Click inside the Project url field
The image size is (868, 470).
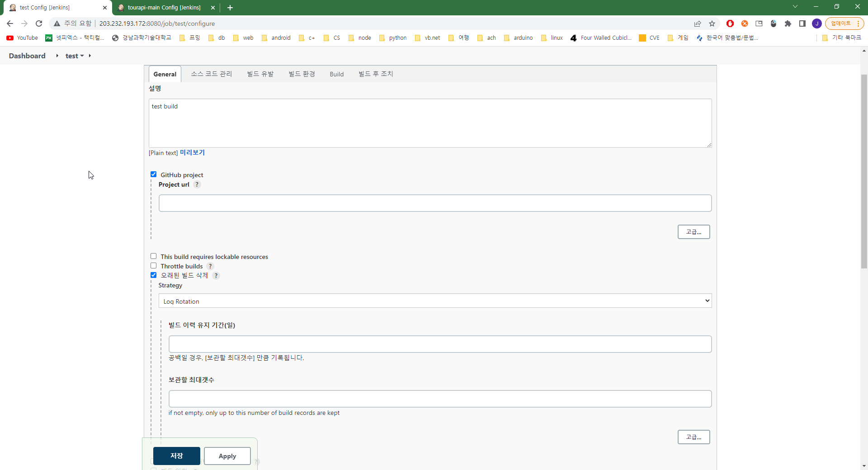pyautogui.click(x=434, y=203)
